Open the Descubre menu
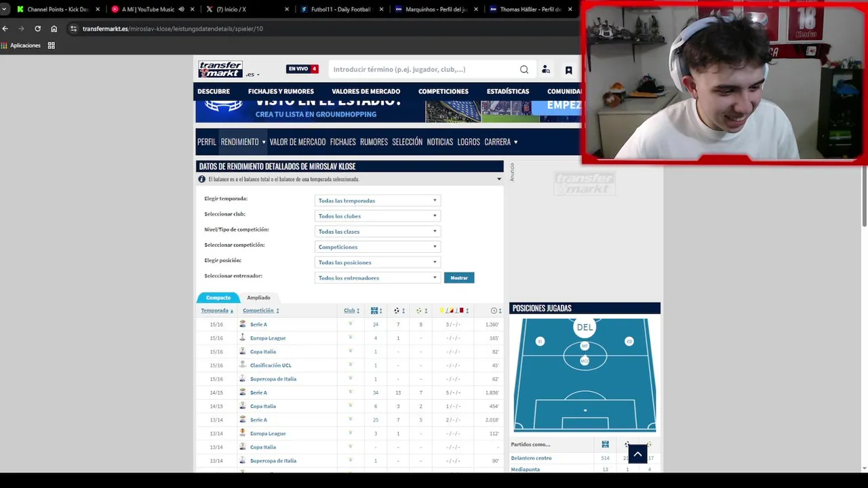 tap(214, 91)
